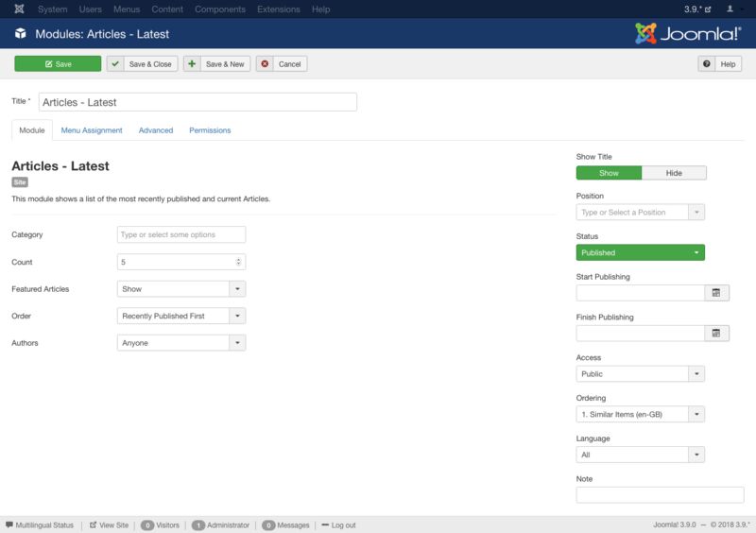Image resolution: width=756 pixels, height=533 pixels.
Task: Open the Users menu
Action: click(x=90, y=9)
